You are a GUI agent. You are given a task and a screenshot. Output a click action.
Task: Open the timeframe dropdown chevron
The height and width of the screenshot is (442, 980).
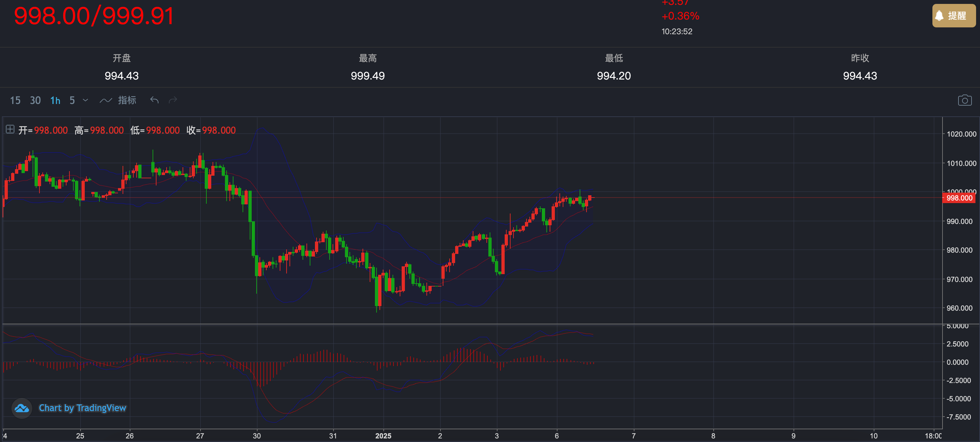click(x=86, y=100)
